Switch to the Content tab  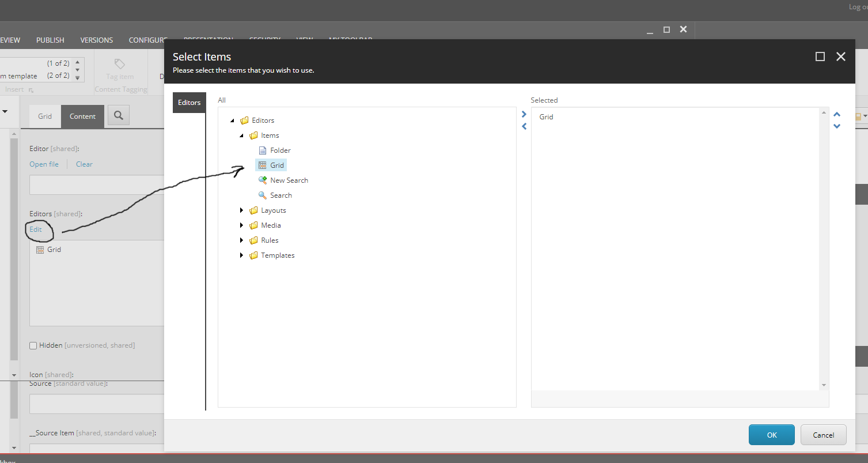click(x=82, y=116)
